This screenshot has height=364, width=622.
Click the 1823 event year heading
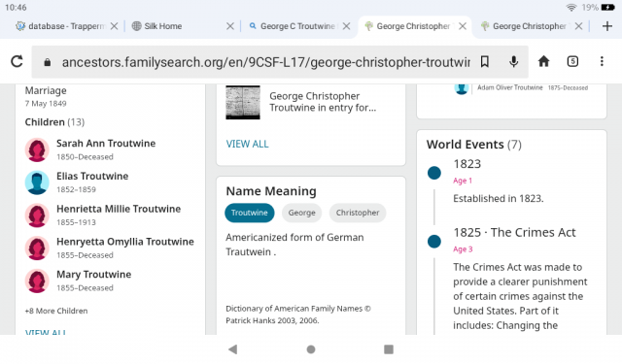[466, 164]
